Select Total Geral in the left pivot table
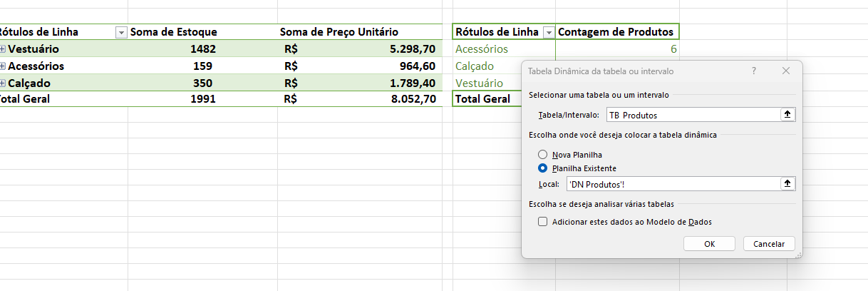The width and height of the screenshot is (868, 291). [25, 99]
